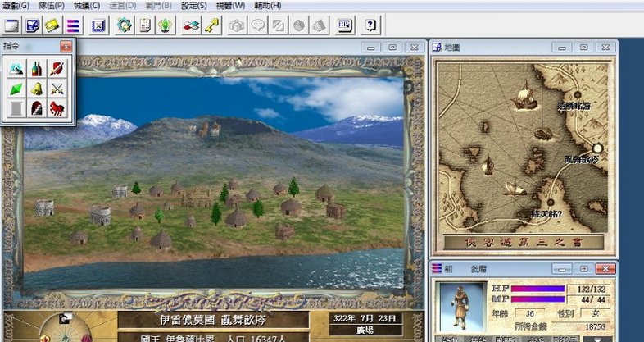This screenshot has height=342, width=644.
Task: Click the wine bottles icon in command panel
Action: [37, 69]
